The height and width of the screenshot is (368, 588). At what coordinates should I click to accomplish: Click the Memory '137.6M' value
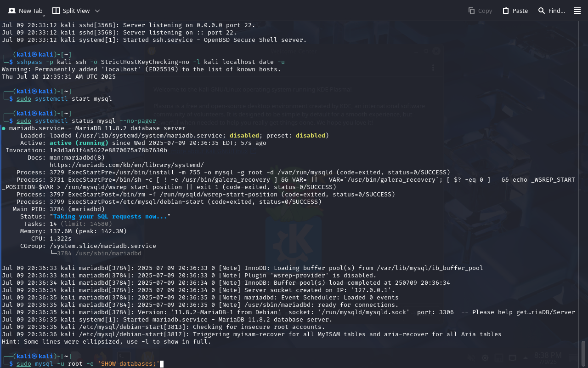tap(61, 231)
